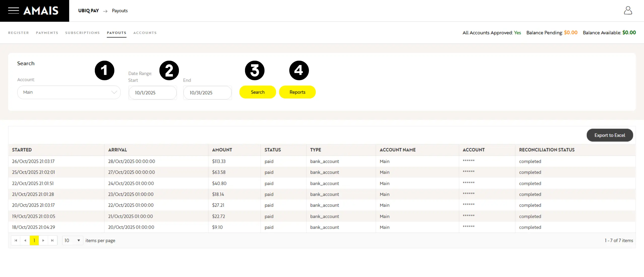Go to previous page arrow
Screen dimensions: 644x277
click(25, 240)
